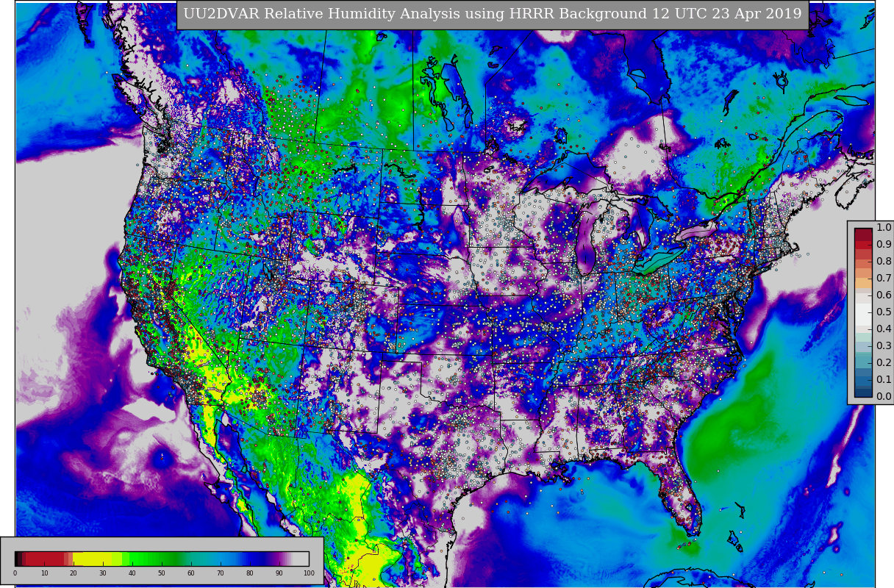Click the '40' tick label on humidity colorbar
Image resolution: width=894 pixels, height=588 pixels.
point(132,573)
